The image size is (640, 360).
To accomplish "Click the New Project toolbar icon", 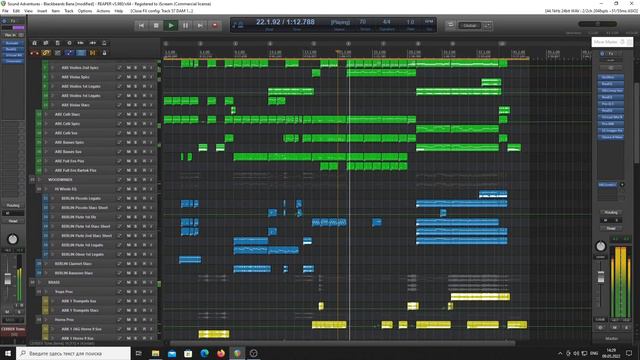I will (34, 43).
